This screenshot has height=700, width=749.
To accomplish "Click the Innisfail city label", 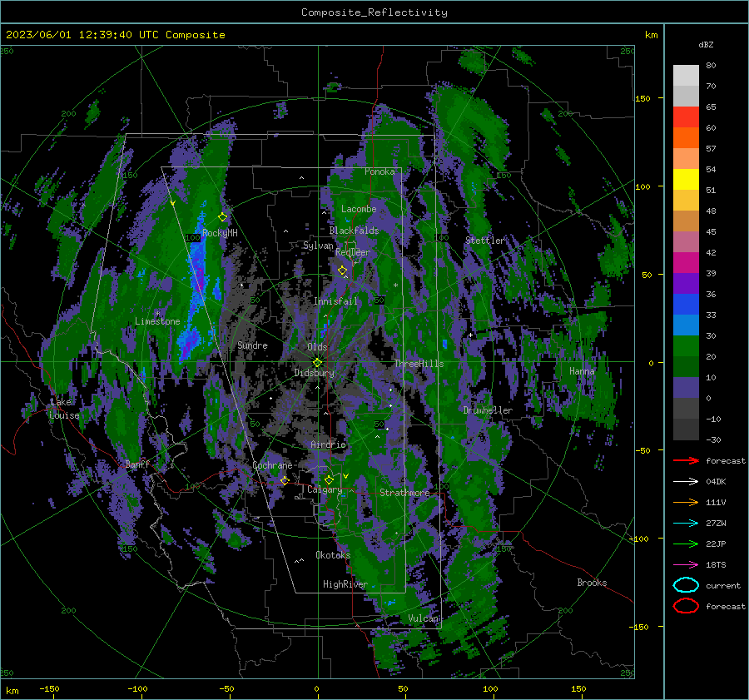I will click(x=336, y=301).
